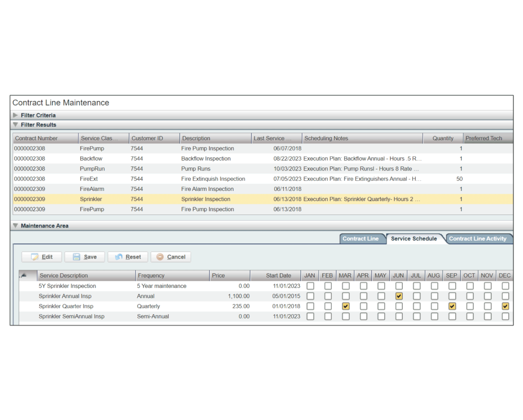
Task: Check JAN for 5Y Sprinkler Inspection
Action: point(310,286)
